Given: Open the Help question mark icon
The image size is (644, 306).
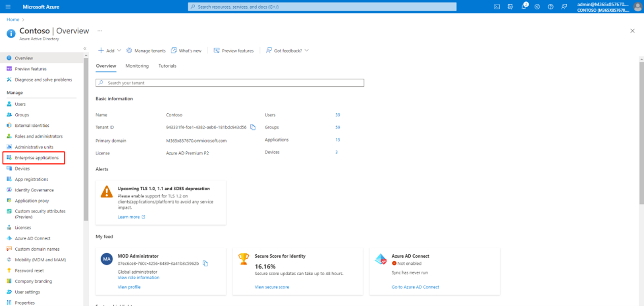Looking at the screenshot, I should point(550,7).
